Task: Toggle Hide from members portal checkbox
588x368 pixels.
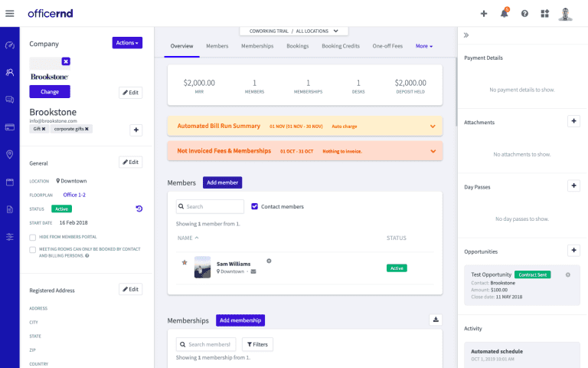Action: (x=33, y=238)
